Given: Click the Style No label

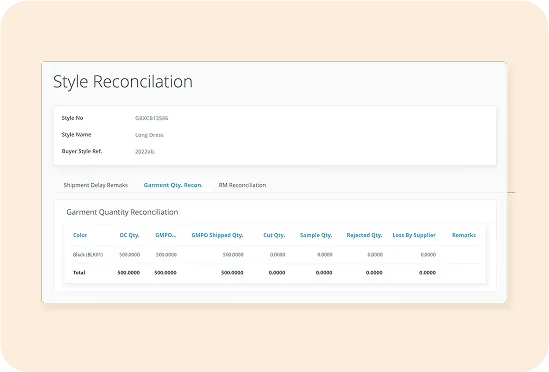Looking at the screenshot, I should [x=72, y=118].
